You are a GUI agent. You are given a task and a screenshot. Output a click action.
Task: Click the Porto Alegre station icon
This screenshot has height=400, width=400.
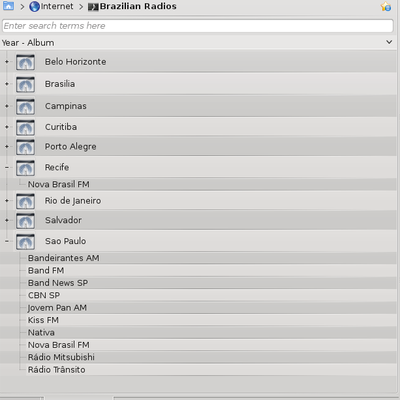(25, 147)
